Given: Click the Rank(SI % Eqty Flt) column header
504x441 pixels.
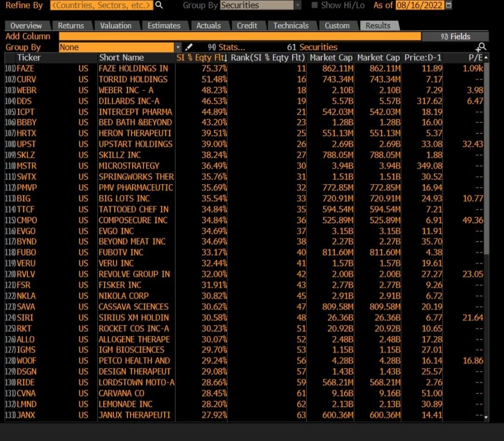Looking at the screenshot, I should point(268,58).
